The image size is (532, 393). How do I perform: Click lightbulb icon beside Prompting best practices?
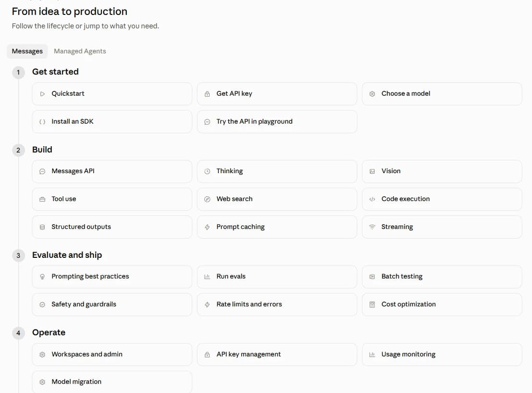(x=42, y=277)
